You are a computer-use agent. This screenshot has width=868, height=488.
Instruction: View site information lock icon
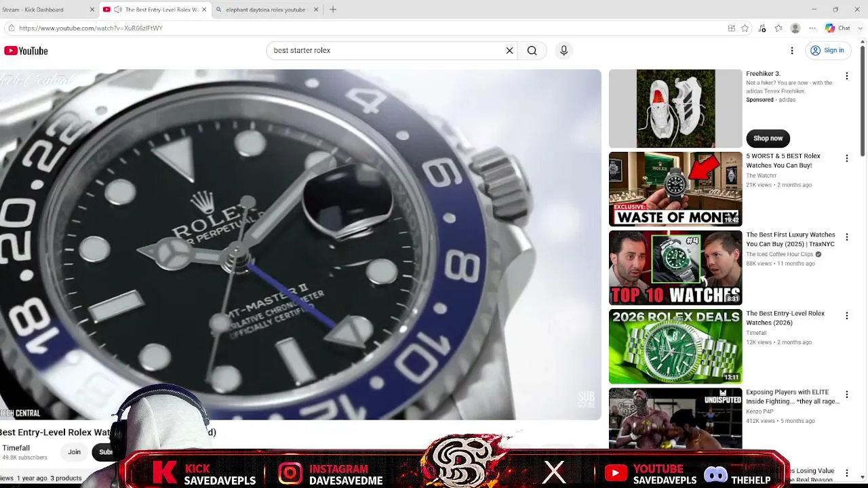point(11,28)
